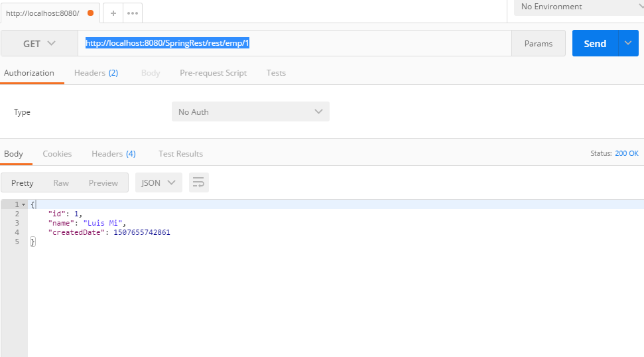644x357 pixels.
Task: Click the "name" key in response
Action: click(61, 223)
